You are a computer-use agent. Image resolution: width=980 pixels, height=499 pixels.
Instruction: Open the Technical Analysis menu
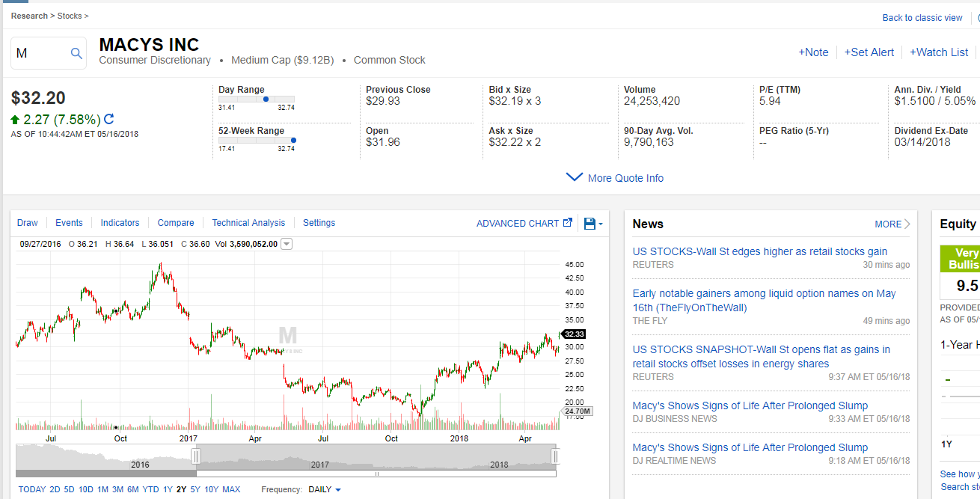(248, 223)
